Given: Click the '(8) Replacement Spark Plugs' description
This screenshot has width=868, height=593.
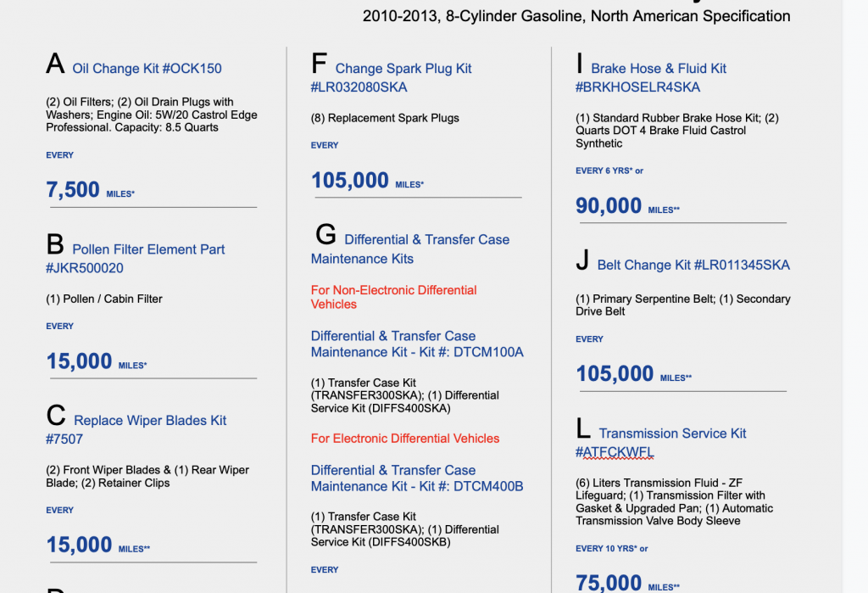Looking at the screenshot, I should pyautogui.click(x=385, y=118).
